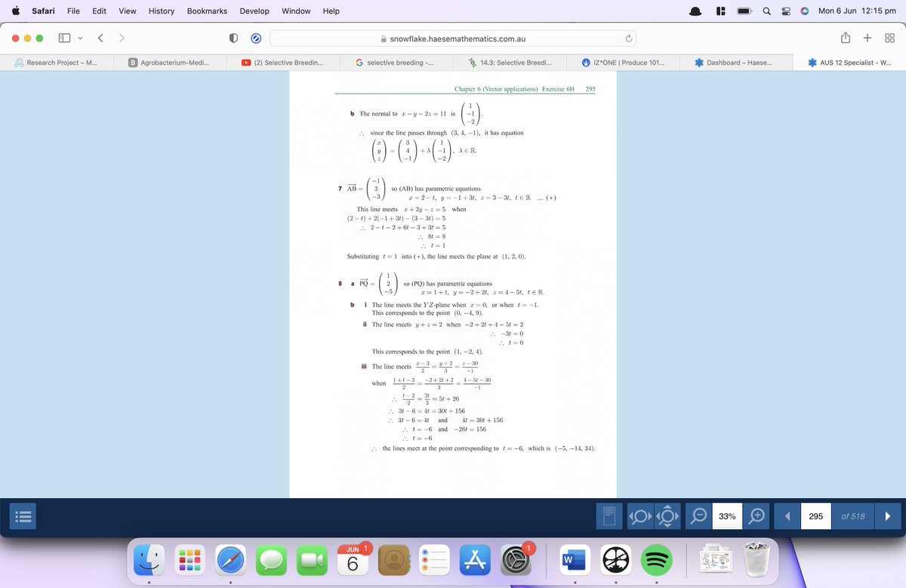
Task: Open the contents sidebar list icon
Action: coord(22,517)
